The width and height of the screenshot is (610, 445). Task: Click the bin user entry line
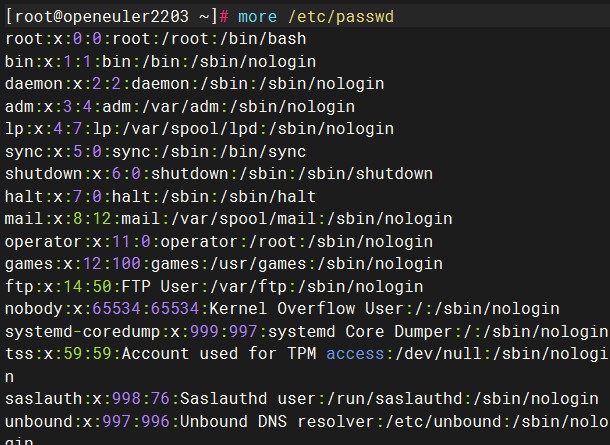160,62
